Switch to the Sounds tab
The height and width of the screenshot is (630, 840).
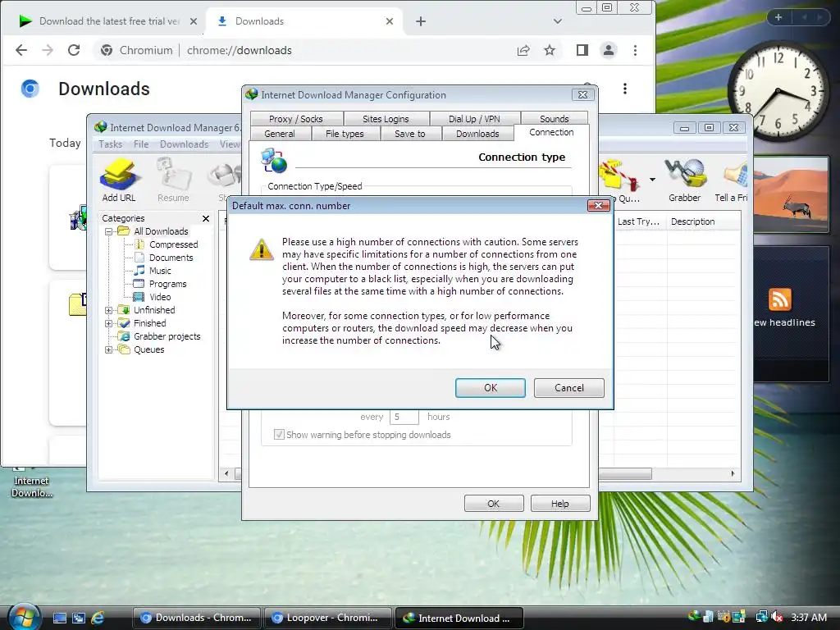(x=554, y=118)
